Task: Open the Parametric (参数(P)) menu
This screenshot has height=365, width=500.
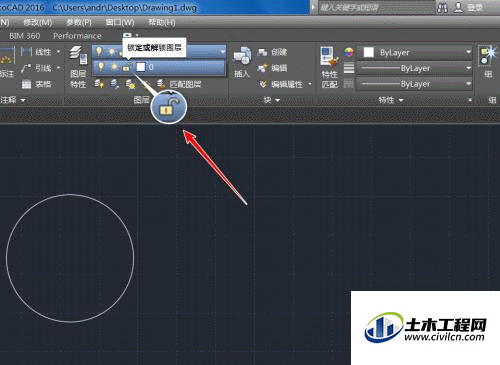Action: point(79,22)
